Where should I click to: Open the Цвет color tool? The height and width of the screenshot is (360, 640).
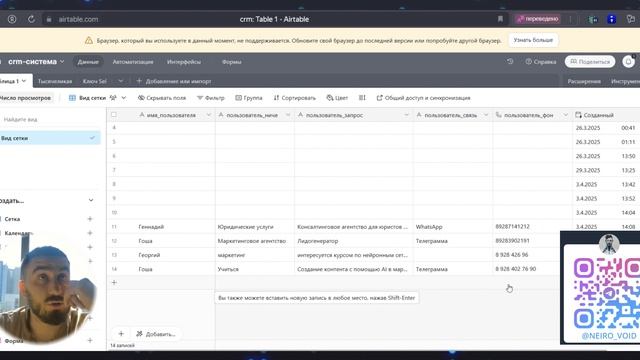337,98
